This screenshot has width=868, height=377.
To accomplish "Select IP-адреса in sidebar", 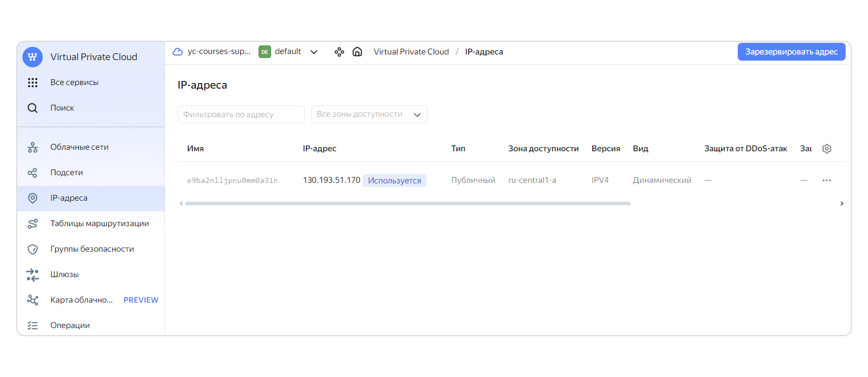I will pos(91,198).
